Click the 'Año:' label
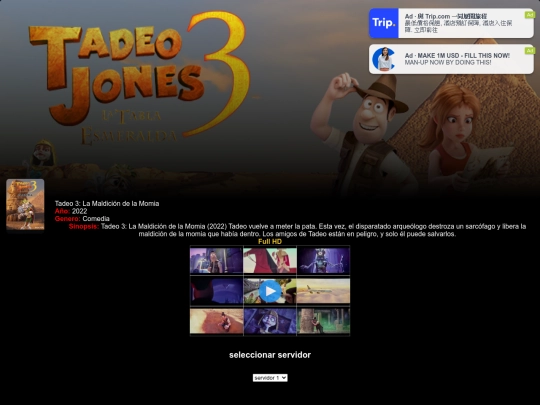This screenshot has width=540, height=405. pyautogui.click(x=62, y=211)
